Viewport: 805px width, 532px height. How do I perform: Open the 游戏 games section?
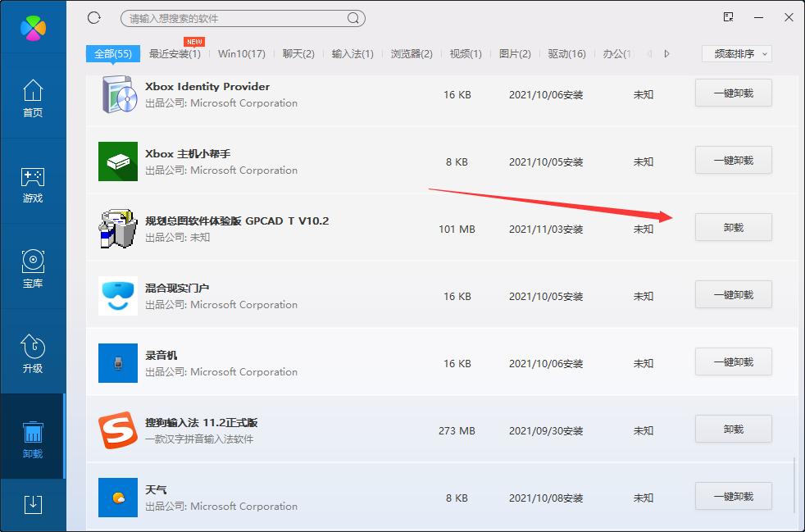click(33, 184)
